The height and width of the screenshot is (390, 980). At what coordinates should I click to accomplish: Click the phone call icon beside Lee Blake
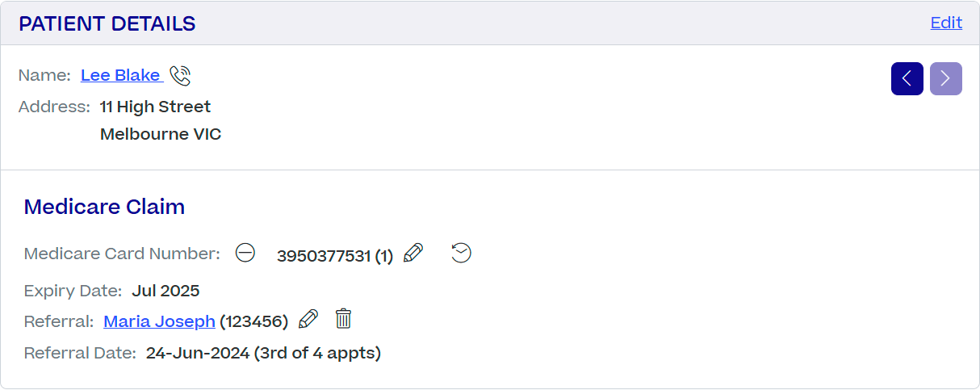[x=181, y=76]
